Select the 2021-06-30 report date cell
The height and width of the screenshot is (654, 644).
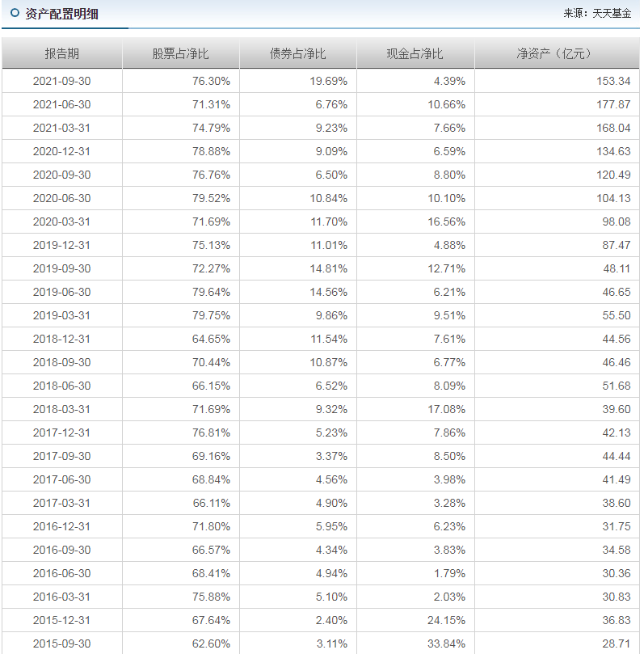coord(61,104)
